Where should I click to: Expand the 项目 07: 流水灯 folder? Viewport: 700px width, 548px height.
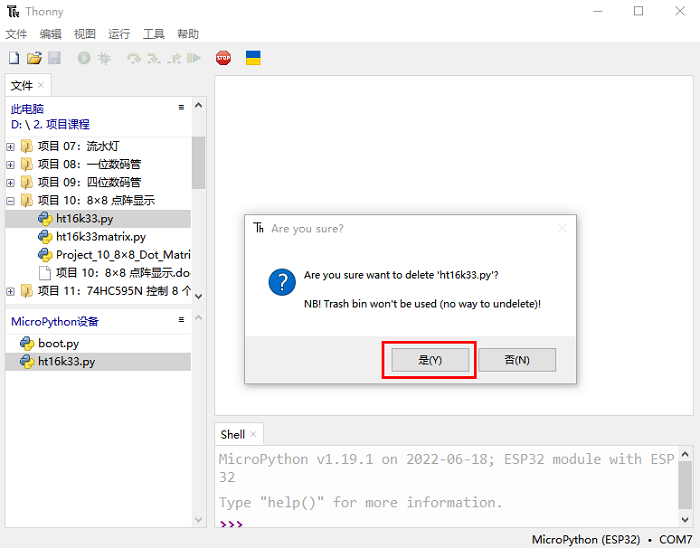(11, 146)
